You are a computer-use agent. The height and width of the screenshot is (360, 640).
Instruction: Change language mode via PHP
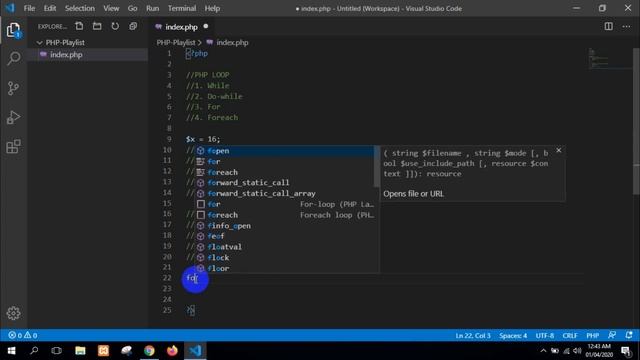(x=593, y=336)
